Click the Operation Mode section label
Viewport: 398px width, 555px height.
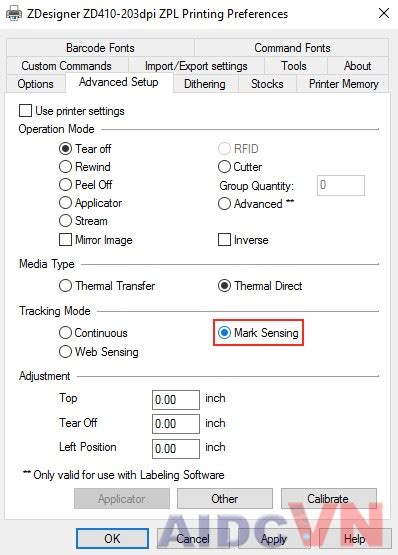point(57,129)
